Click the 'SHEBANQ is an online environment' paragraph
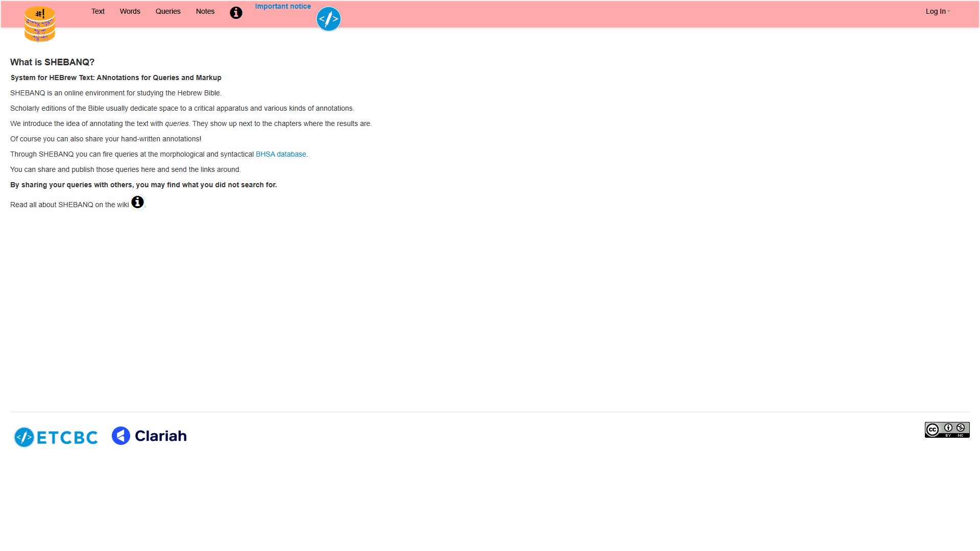Viewport: 980px width, 551px height. (x=116, y=93)
